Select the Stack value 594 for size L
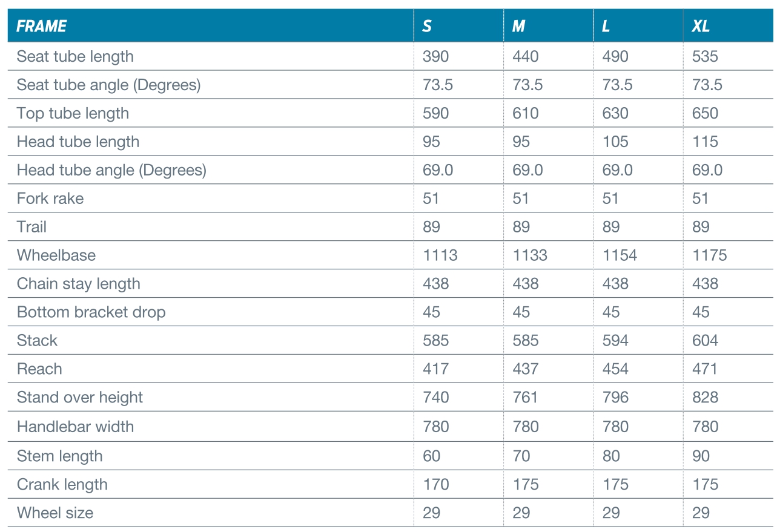Viewport: 777px width, 532px height. click(615, 341)
